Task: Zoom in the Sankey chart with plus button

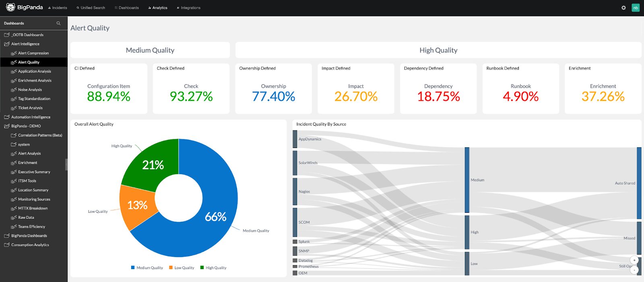Action: (x=634, y=260)
